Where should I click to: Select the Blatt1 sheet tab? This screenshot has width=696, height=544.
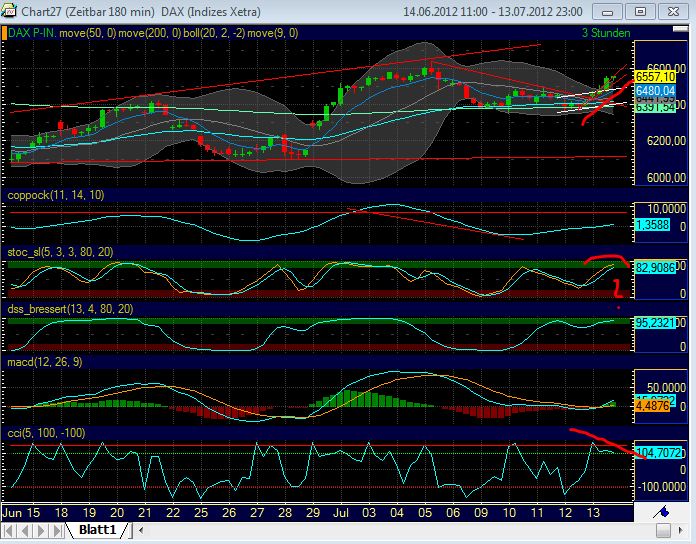[x=97, y=530]
